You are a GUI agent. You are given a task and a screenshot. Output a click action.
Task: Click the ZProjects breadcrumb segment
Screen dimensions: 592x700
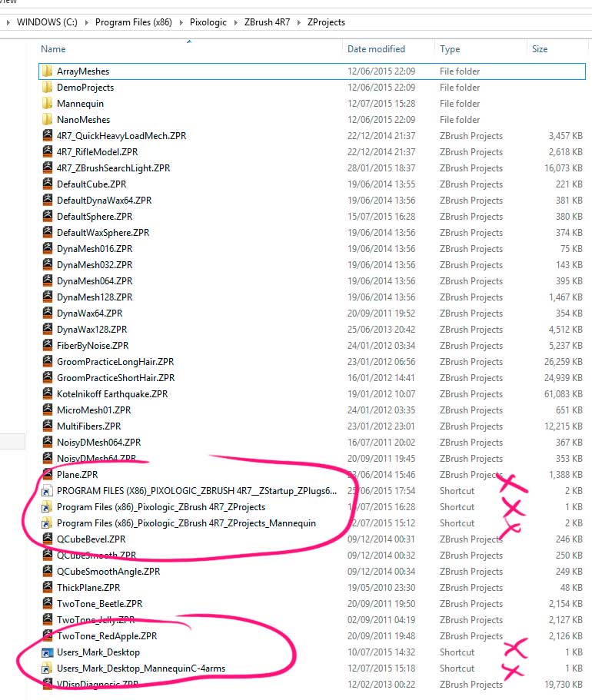[326, 22]
